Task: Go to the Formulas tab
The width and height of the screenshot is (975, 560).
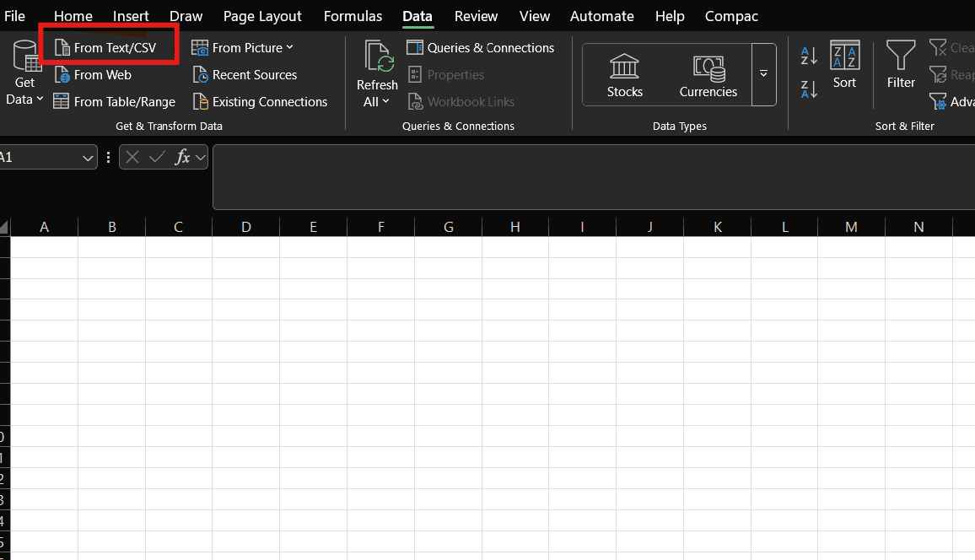Action: pos(353,16)
